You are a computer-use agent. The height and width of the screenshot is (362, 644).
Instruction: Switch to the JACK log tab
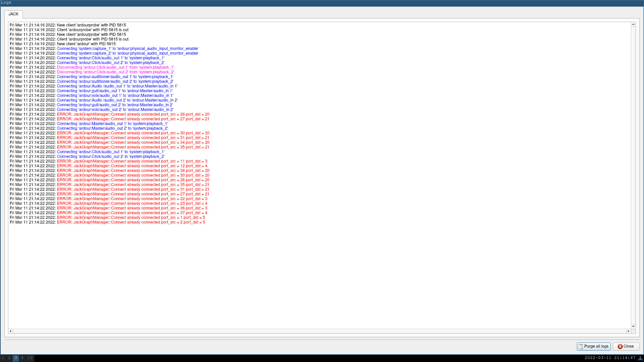[x=13, y=14]
